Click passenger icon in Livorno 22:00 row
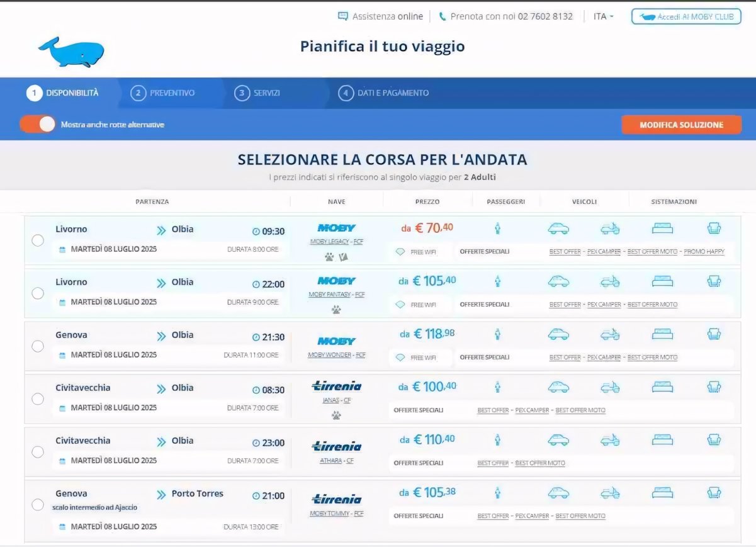Screen dimensions: 756x547 click(497, 281)
